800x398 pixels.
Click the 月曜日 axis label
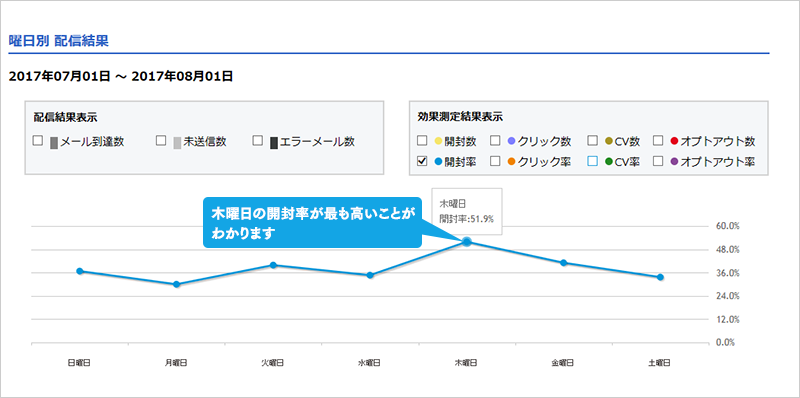pyautogui.click(x=176, y=363)
